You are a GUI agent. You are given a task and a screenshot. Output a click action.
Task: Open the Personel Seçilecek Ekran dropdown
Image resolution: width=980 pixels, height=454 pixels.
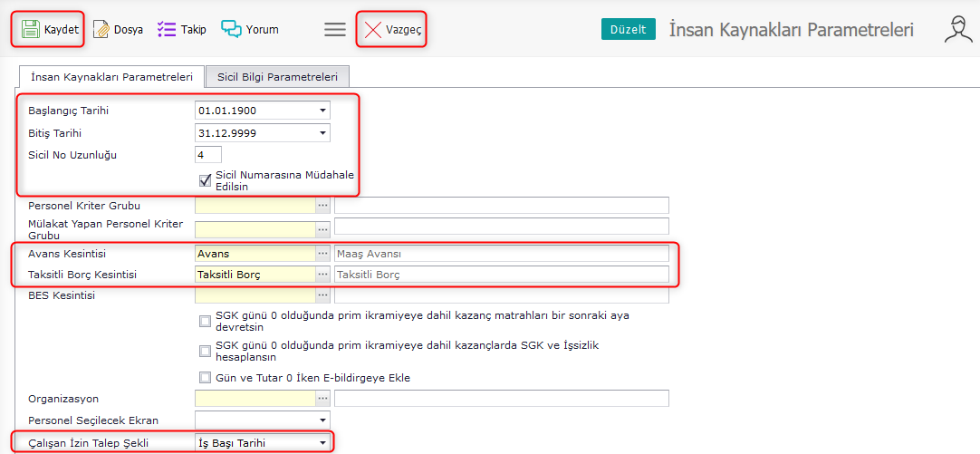click(x=322, y=420)
